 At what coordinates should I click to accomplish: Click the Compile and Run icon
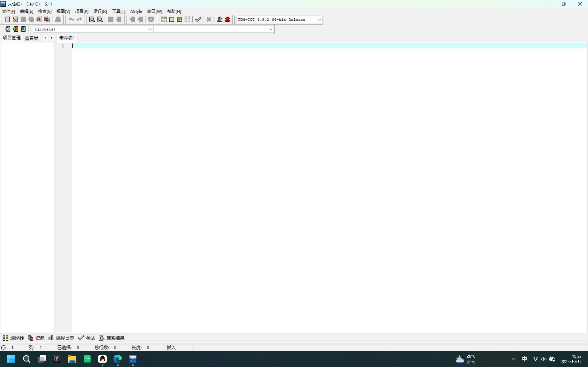pyautogui.click(x=179, y=20)
